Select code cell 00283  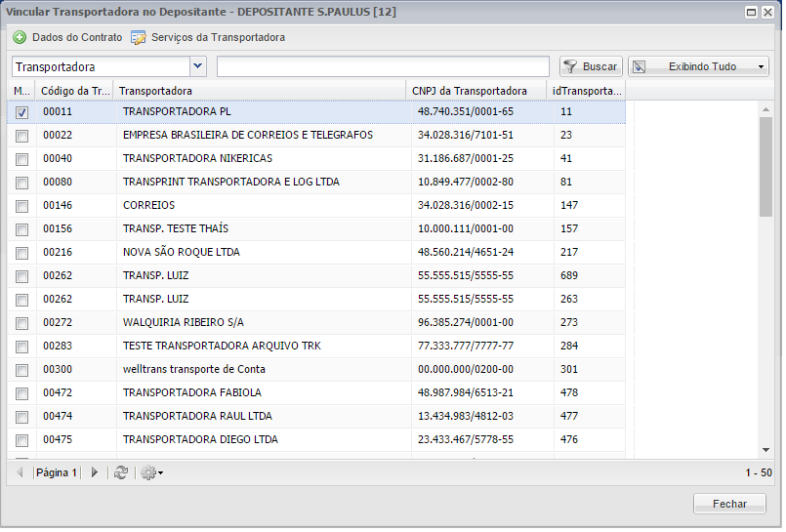pyautogui.click(x=76, y=346)
